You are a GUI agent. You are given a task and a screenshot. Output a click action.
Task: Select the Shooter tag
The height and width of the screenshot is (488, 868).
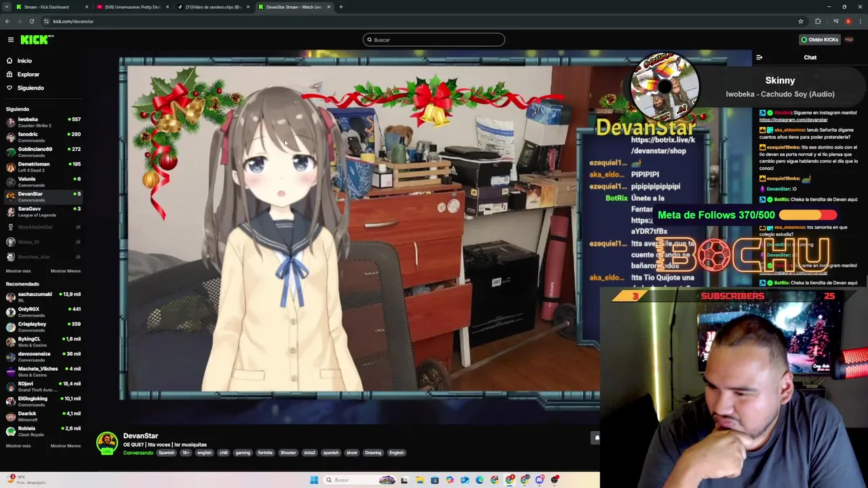[288, 453]
